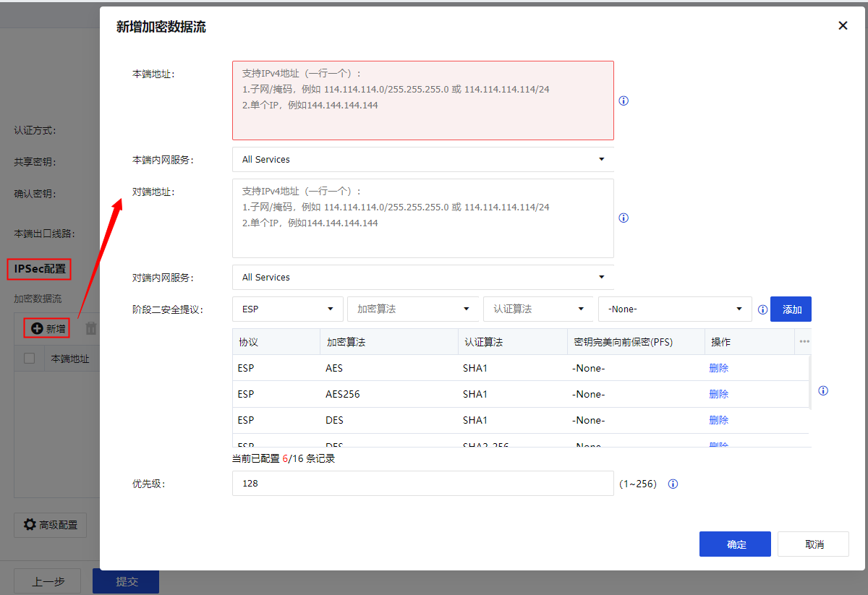
Task: Click inside the 优先级 priority input field
Action: click(x=422, y=484)
